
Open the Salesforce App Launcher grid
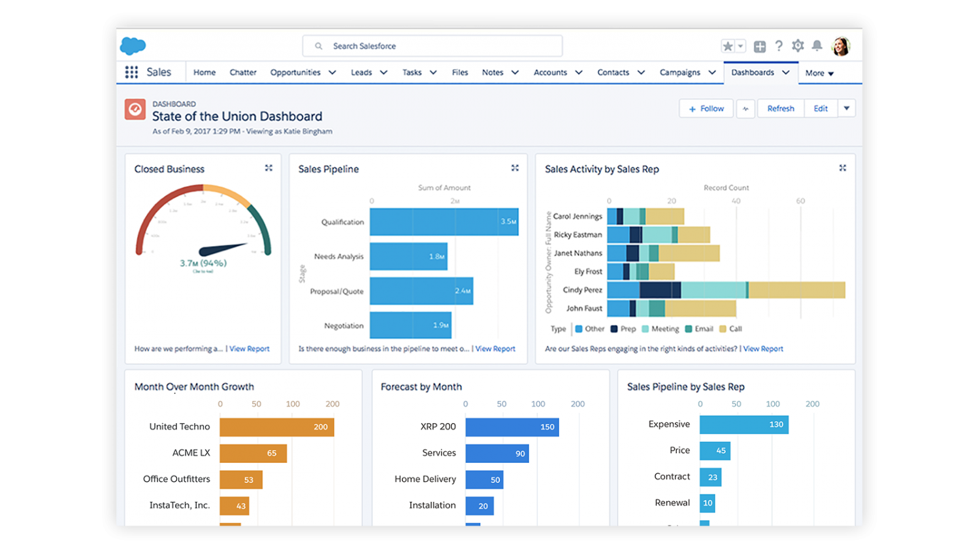click(x=131, y=72)
